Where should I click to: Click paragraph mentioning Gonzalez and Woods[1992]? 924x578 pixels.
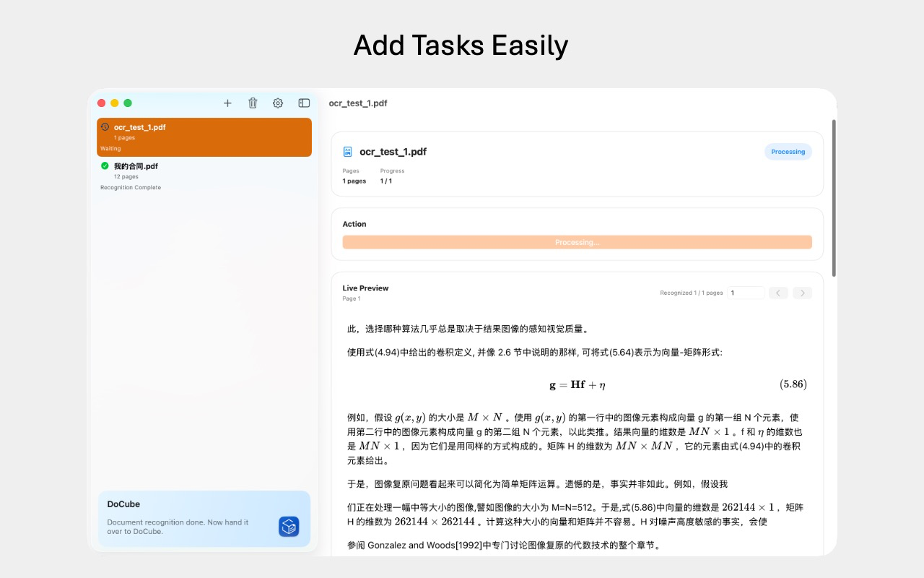pos(504,545)
